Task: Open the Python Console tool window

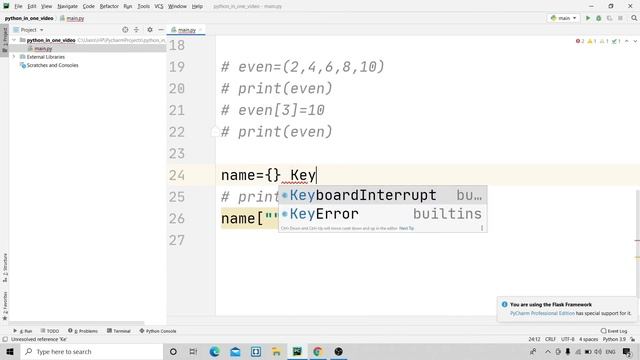Action: click(158, 331)
